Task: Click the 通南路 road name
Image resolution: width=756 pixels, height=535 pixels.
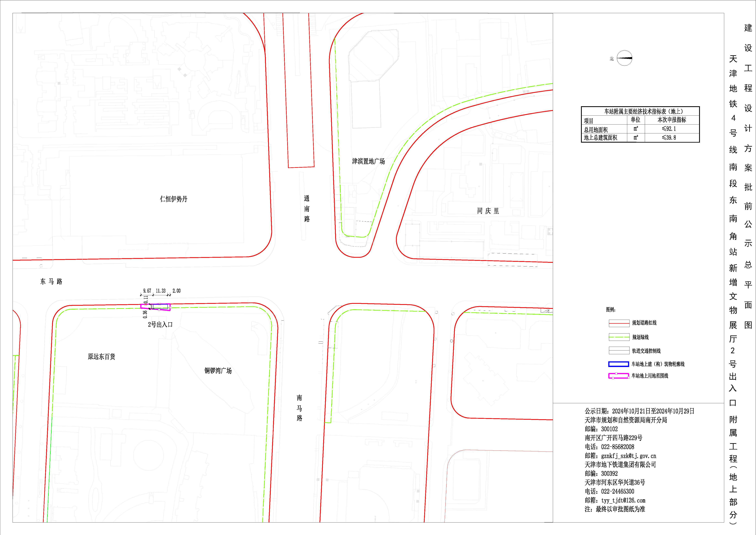Action: point(307,209)
